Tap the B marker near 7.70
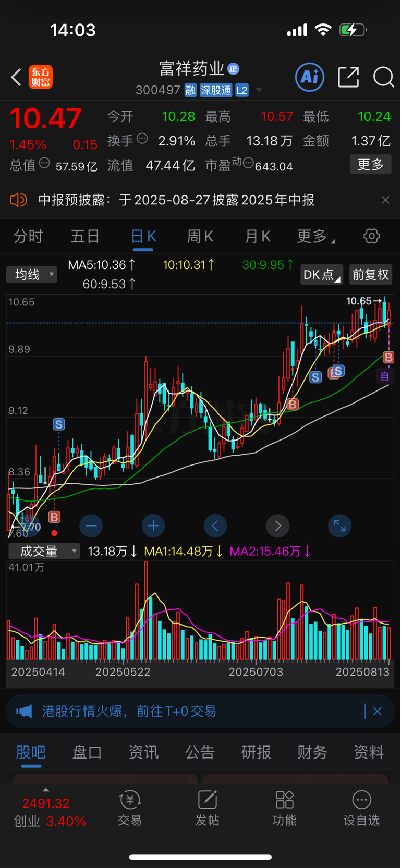Image resolution: width=401 pixels, height=868 pixels. 54,517
